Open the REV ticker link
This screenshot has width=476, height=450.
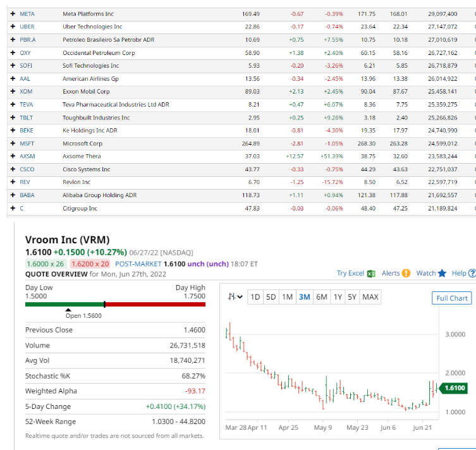coord(25,182)
